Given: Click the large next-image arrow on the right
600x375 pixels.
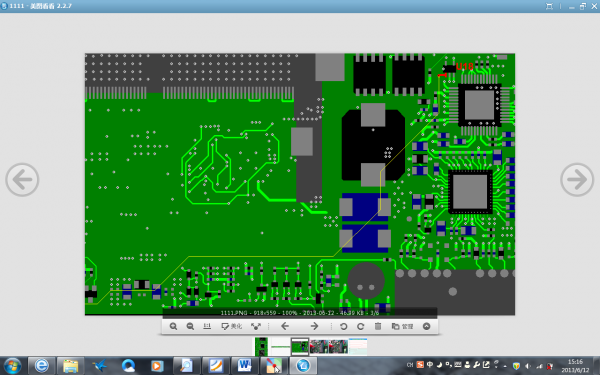Looking at the screenshot, I should 577,179.
